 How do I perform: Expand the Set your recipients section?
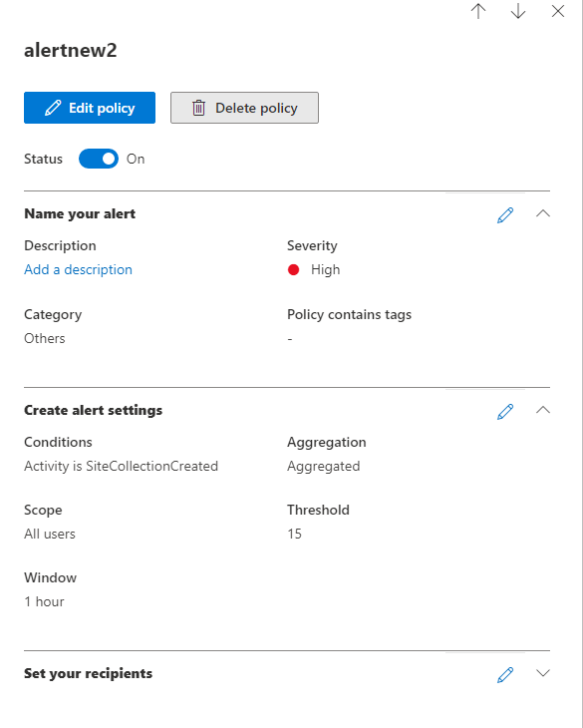coord(543,673)
